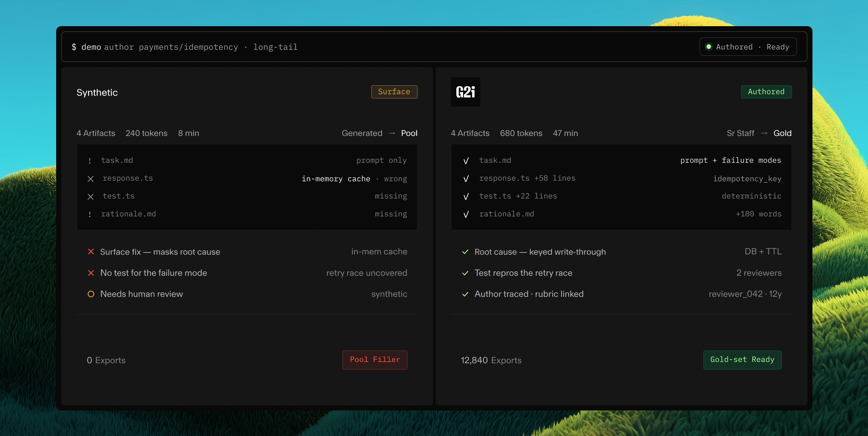This screenshot has width=868, height=436.
Task: Click the Authored · Ready status pill
Action: [x=748, y=47]
